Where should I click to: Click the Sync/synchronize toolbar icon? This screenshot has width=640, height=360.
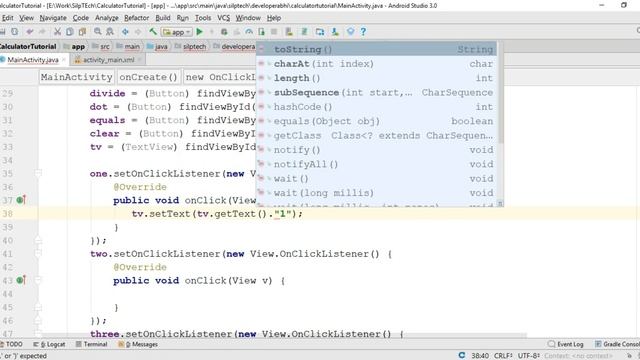(x=15, y=31)
